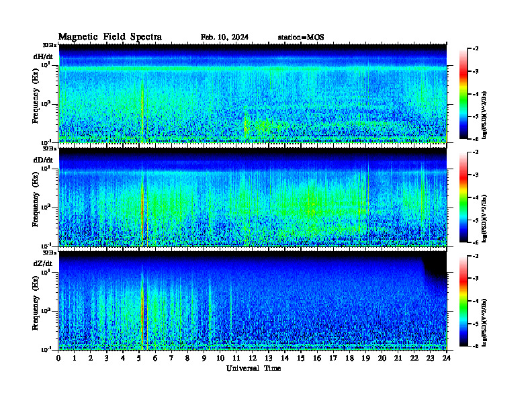Click the -2 value on the dH/dt color scale

(476, 49)
